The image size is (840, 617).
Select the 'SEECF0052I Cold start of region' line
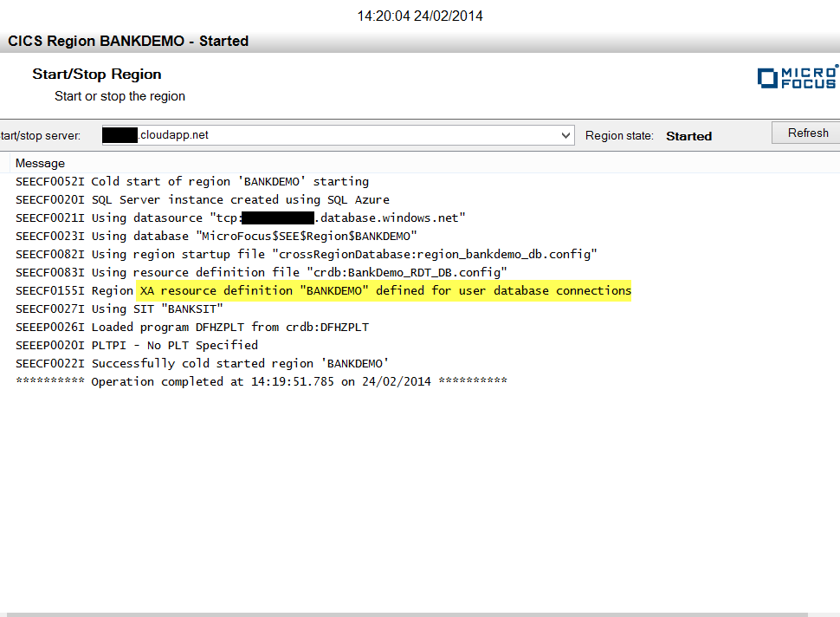tap(192, 182)
